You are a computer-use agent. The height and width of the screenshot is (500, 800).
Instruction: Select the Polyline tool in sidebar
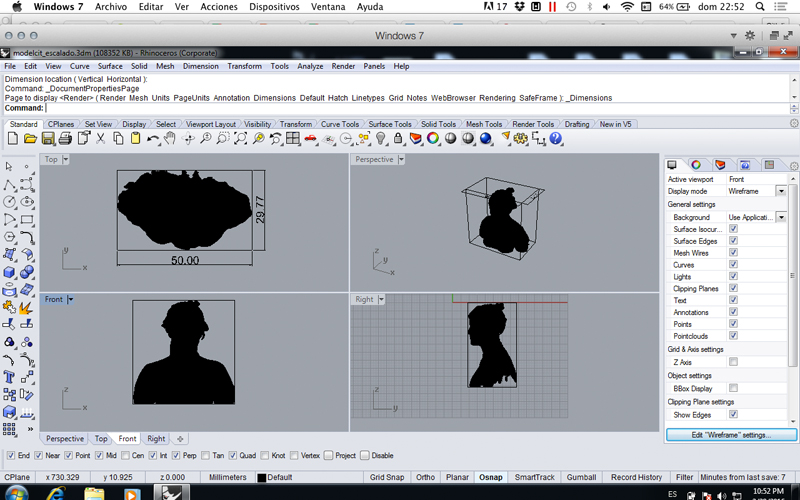(x=9, y=184)
